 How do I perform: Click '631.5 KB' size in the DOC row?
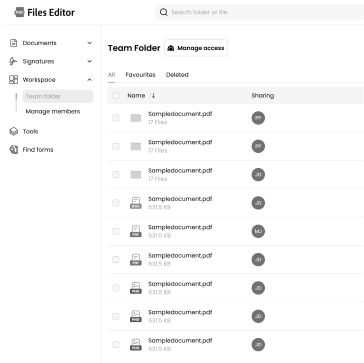(x=160, y=207)
